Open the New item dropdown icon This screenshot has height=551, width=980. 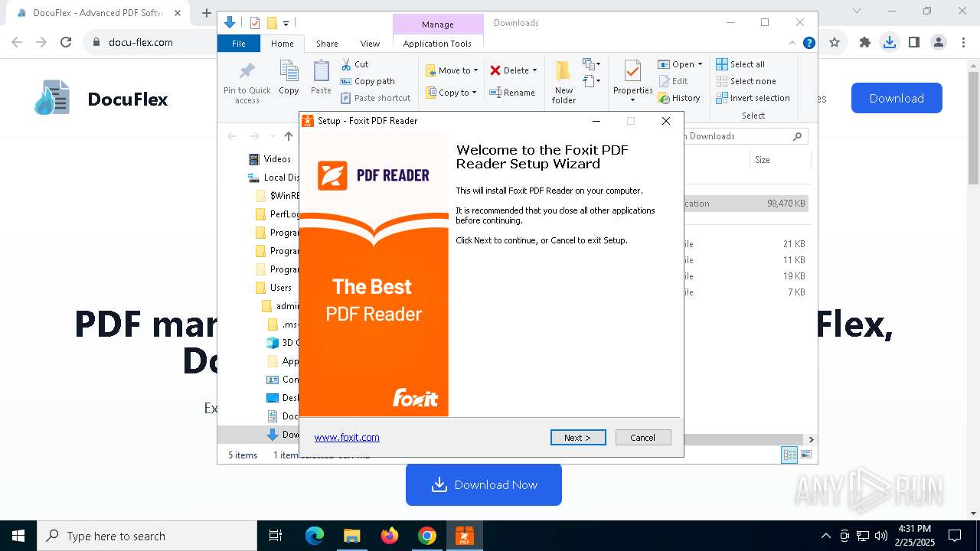[591, 64]
